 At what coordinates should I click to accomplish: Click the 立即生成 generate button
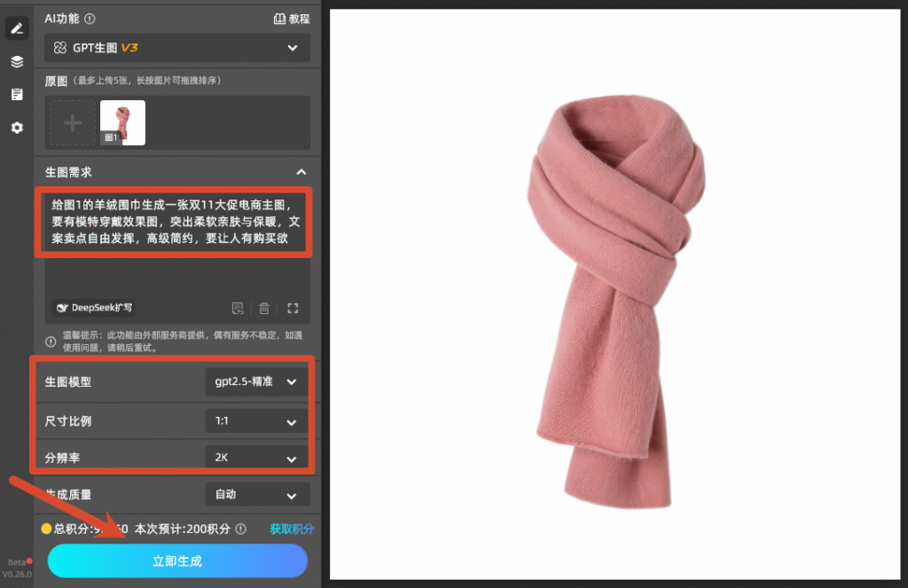pos(177,561)
